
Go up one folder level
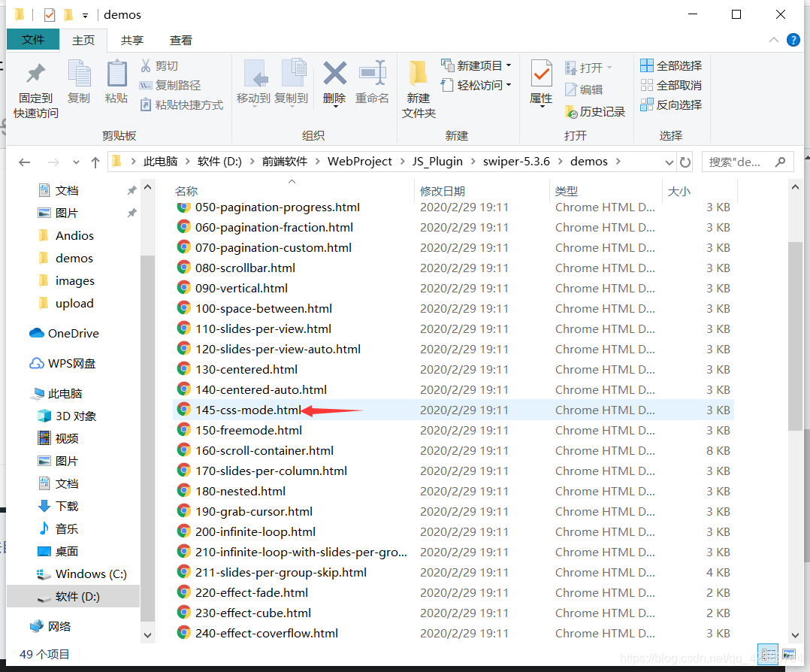coord(95,162)
